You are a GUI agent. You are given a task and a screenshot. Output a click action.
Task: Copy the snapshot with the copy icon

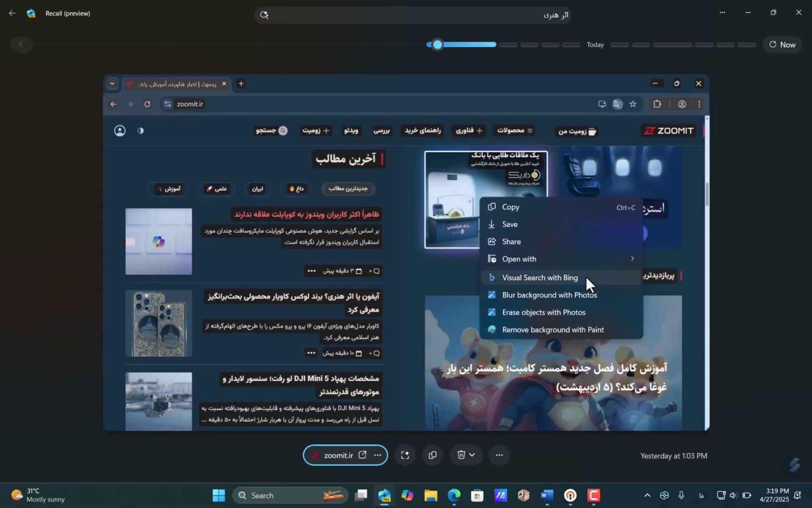coord(432,455)
